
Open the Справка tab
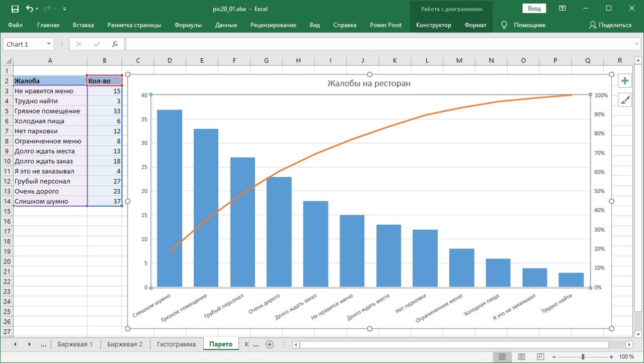pos(345,25)
